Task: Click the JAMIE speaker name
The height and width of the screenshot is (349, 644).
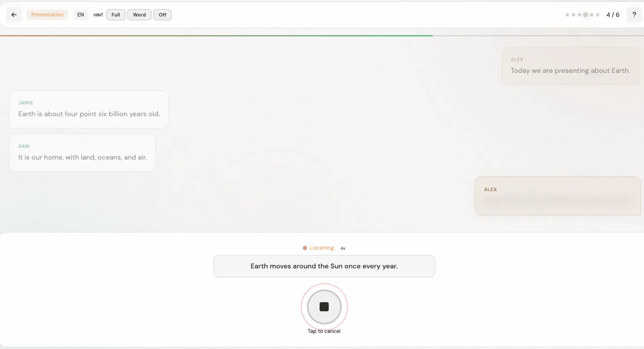Action: click(x=26, y=103)
